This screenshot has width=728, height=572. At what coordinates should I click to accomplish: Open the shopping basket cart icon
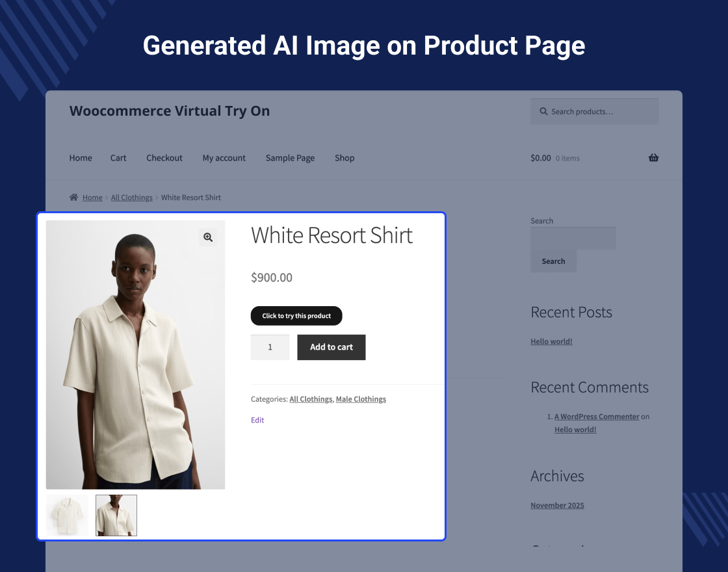point(653,158)
